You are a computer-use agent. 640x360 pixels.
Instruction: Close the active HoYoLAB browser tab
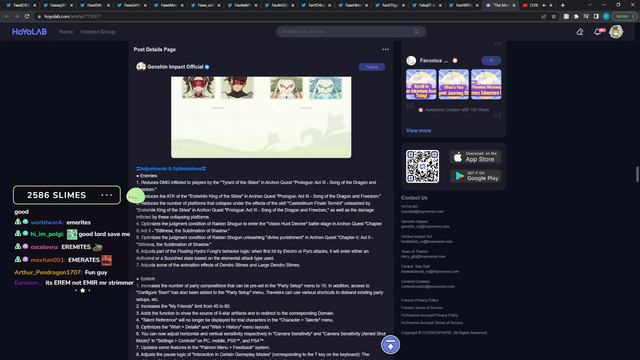pyautogui.click(x=514, y=5)
